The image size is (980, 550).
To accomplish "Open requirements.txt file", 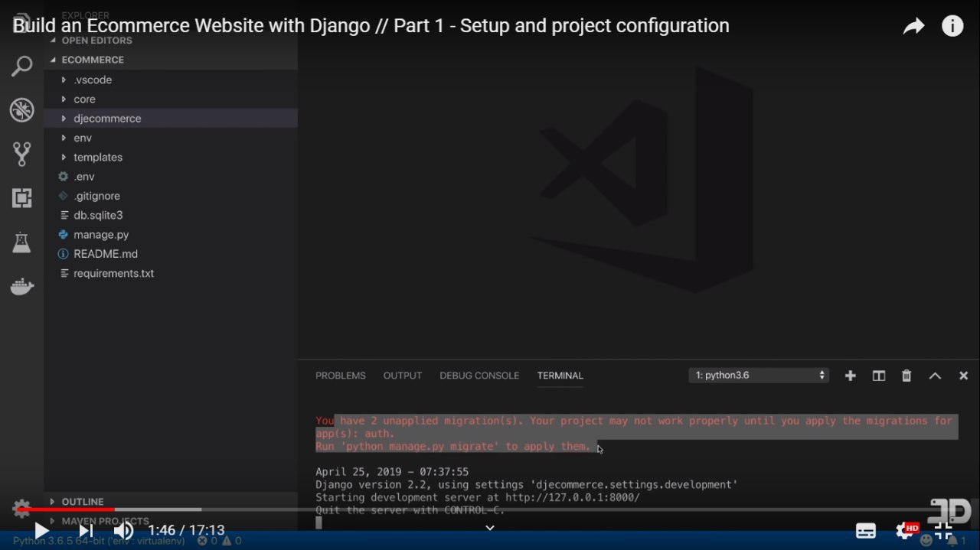I will click(170, 274).
